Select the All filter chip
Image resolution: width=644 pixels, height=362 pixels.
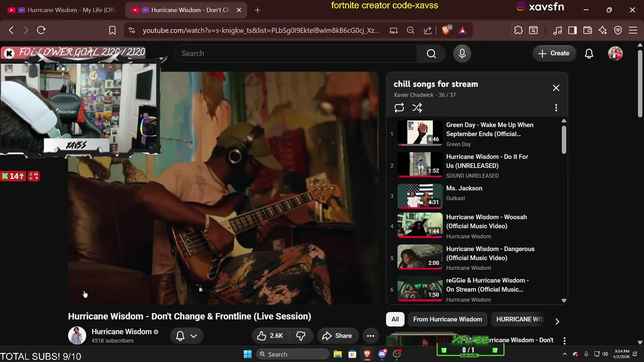pyautogui.click(x=395, y=319)
